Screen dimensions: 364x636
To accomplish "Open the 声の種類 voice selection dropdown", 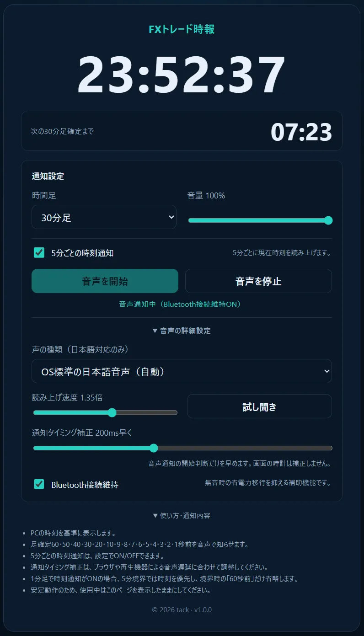I will coord(182,371).
